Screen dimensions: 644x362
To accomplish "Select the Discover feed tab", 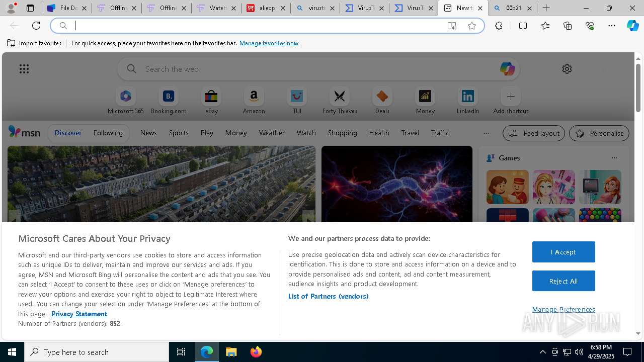I will (68, 133).
